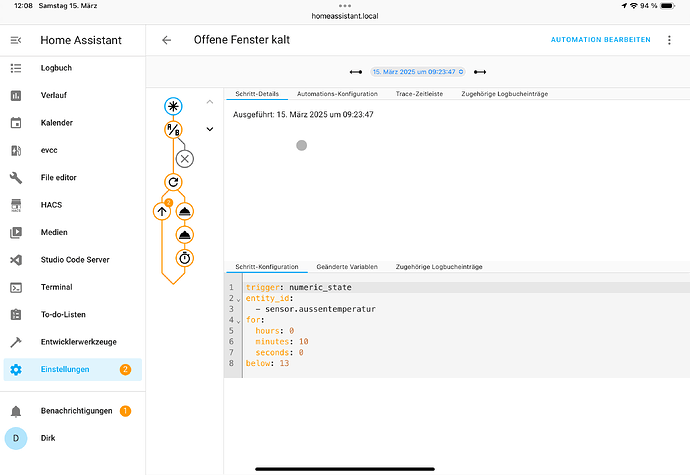Switch to Automations-Konfiguration tab
The width and height of the screenshot is (690, 475).
(337, 93)
